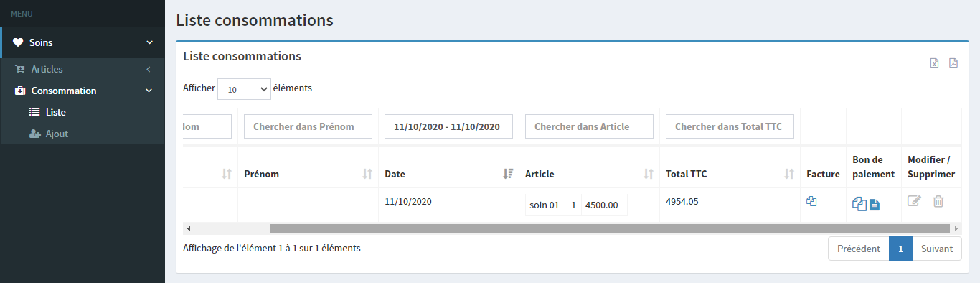Collapse the Consommation submenu chevron
Viewport: 980px width, 283px height.
(149, 91)
